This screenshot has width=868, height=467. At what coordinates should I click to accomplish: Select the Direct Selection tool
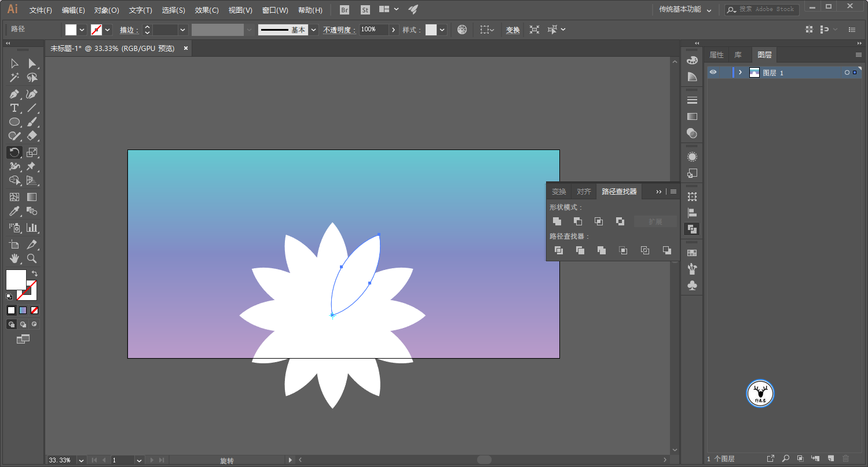32,64
